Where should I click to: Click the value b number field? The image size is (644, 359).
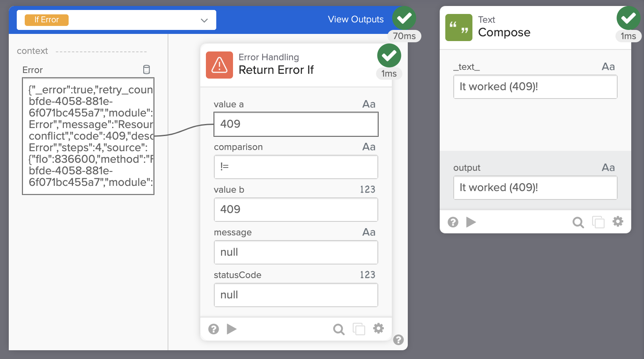tap(296, 209)
